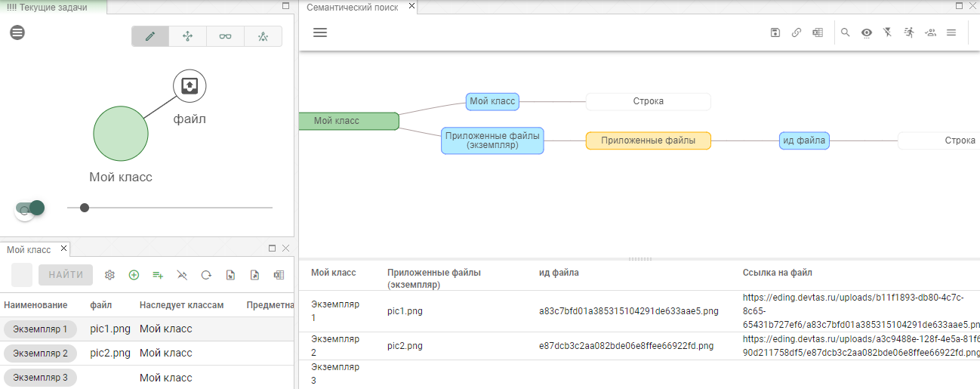Toggle the green switch under the graph

[30, 208]
